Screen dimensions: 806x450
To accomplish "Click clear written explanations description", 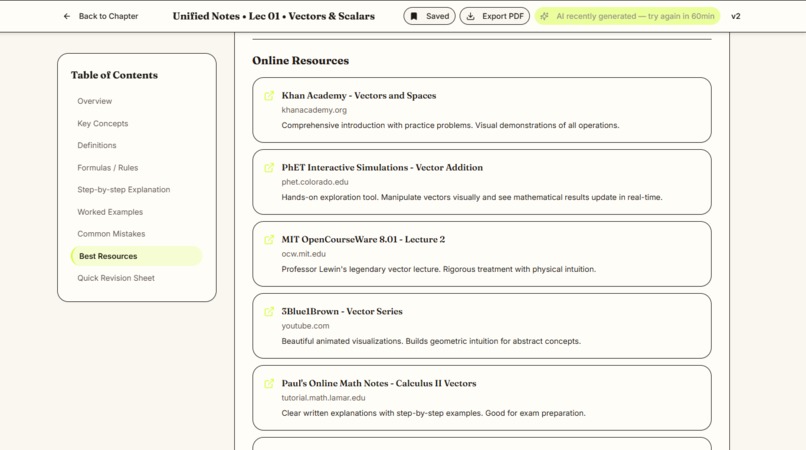I will pos(433,413).
